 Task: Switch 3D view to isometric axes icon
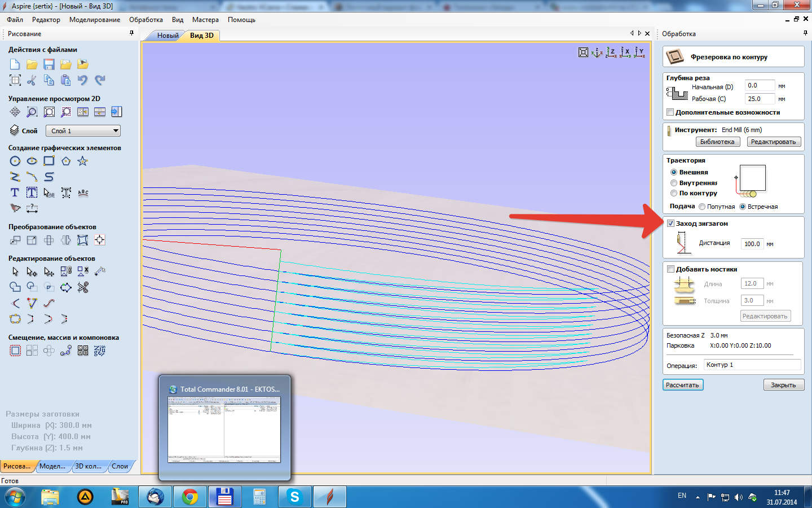click(597, 52)
